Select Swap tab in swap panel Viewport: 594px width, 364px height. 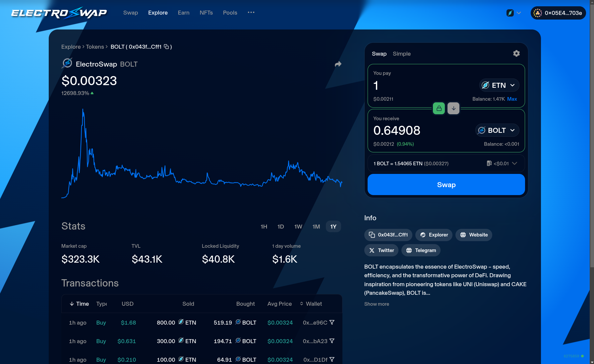click(x=379, y=54)
